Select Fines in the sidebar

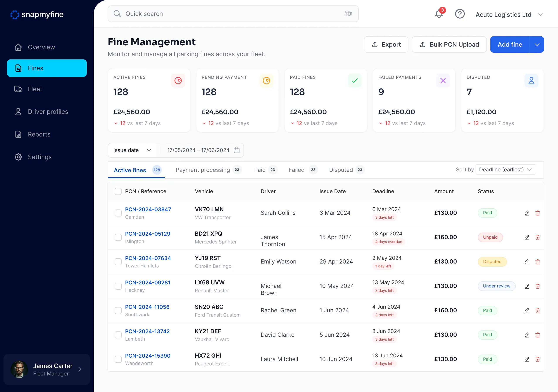47,68
